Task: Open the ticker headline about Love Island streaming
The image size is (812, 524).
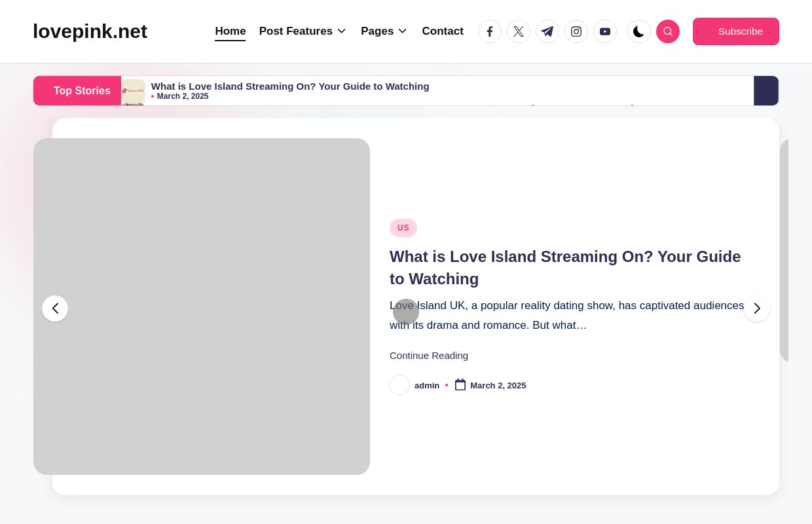Action: [290, 86]
